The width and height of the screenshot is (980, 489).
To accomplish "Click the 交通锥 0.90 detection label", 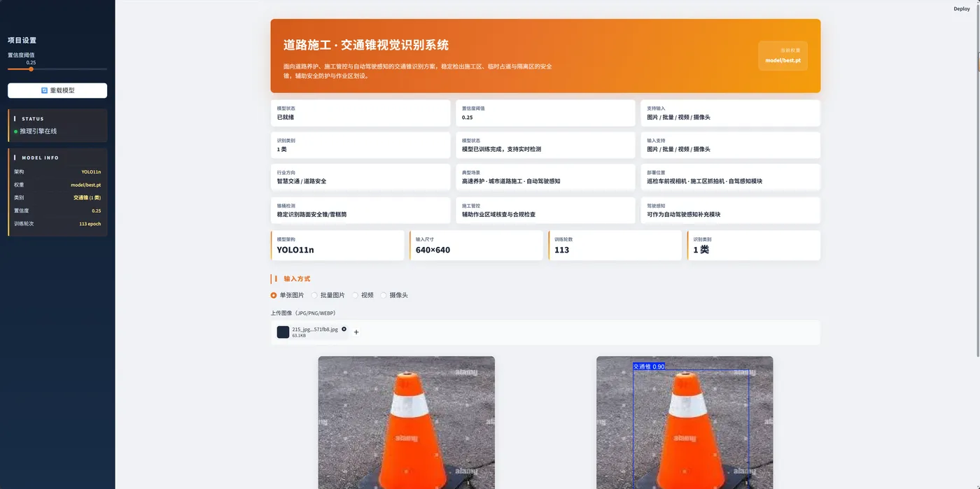I will pos(649,366).
